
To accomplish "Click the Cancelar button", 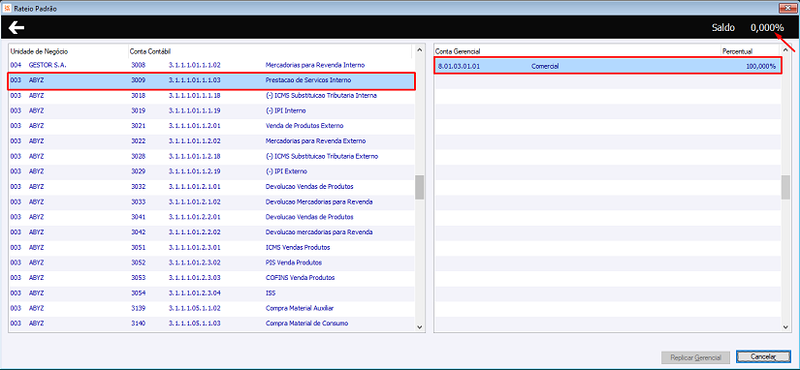I will click(x=763, y=357).
